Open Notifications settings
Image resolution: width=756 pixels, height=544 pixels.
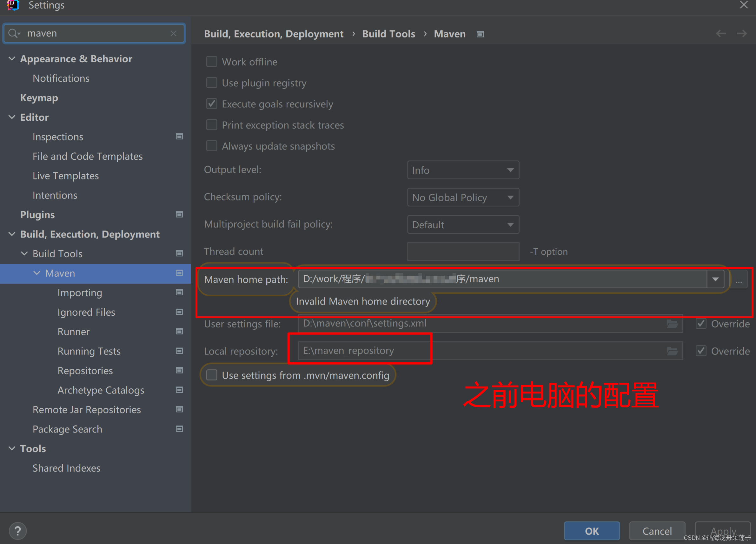tap(61, 78)
